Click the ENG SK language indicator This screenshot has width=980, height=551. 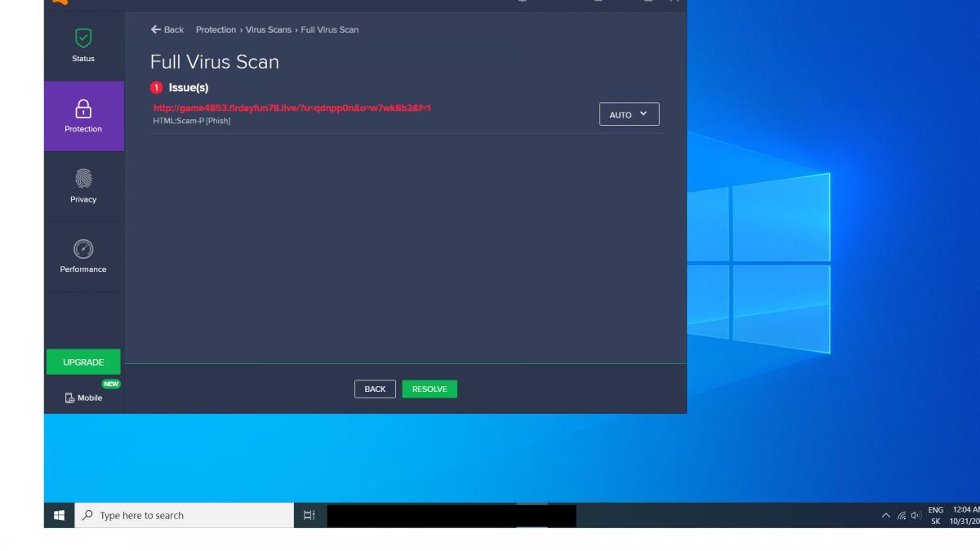[936, 515]
